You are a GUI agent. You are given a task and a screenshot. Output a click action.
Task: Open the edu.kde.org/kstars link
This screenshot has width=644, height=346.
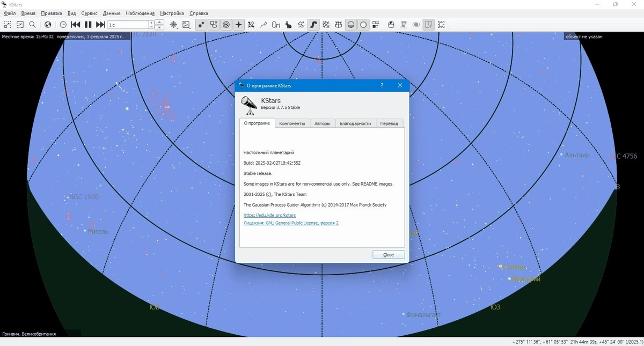click(x=269, y=215)
